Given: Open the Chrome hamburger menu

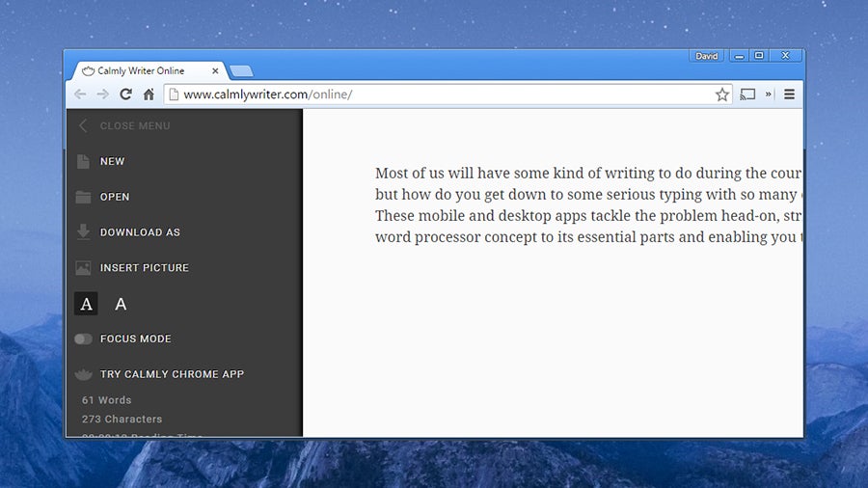Looking at the screenshot, I should tap(789, 95).
